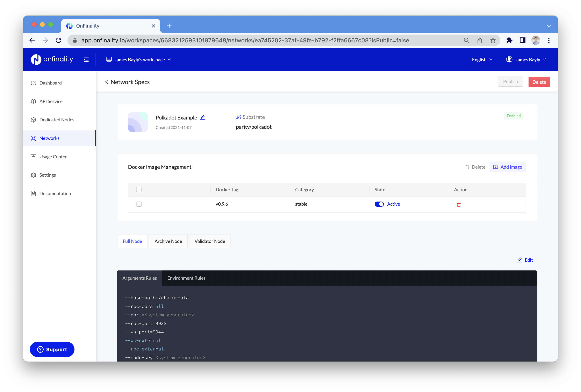581x392 pixels.
Task: Open Networks in the sidebar
Action: coord(50,138)
